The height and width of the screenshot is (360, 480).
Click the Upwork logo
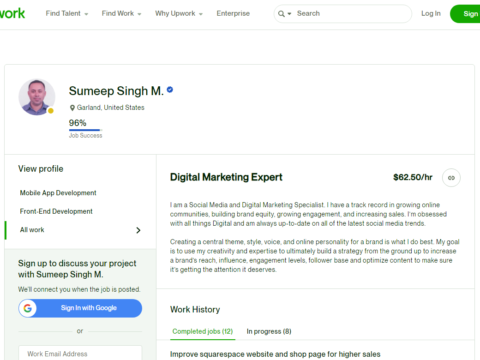point(12,13)
